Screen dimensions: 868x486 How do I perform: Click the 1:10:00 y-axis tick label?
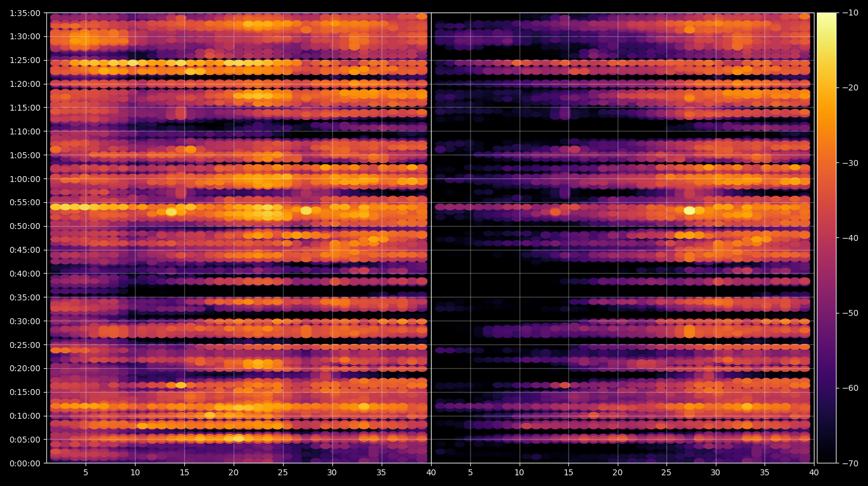[25, 131]
